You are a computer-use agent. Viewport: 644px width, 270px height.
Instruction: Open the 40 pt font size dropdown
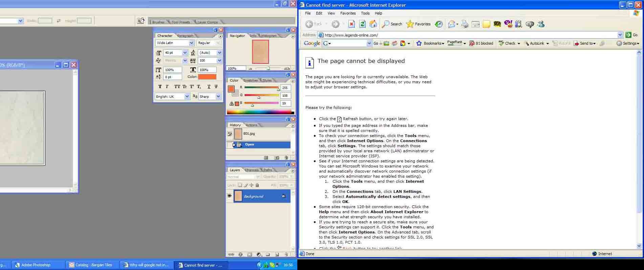click(185, 53)
